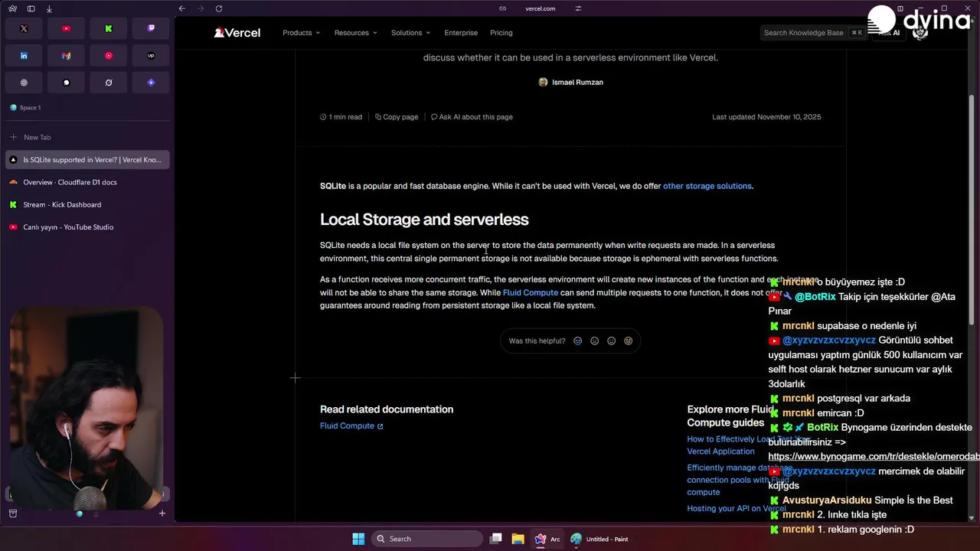Open the white circle pinned site

66,83
